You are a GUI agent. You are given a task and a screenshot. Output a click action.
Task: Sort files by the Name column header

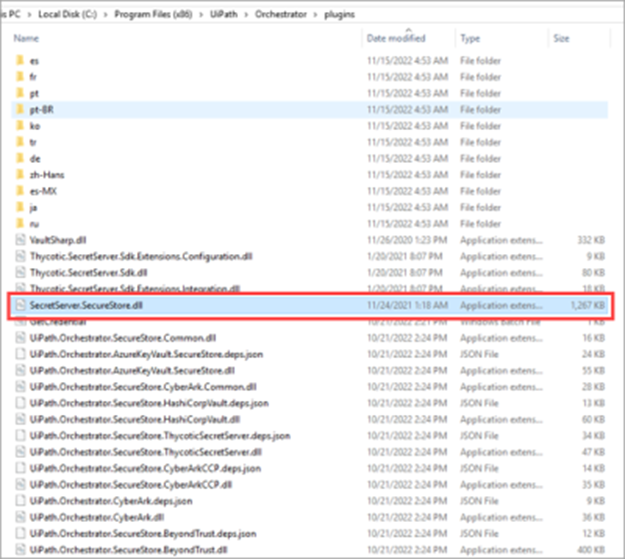click(x=27, y=38)
